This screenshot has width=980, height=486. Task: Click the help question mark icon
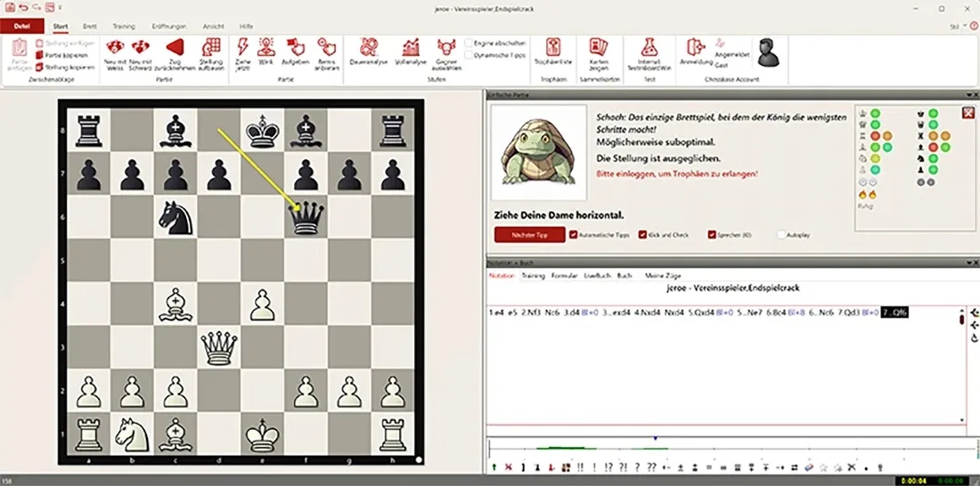point(973,26)
